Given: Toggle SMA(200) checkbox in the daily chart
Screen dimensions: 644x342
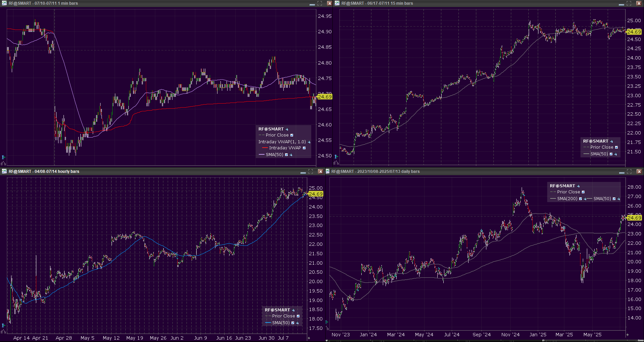Looking at the screenshot, I should click(580, 199).
